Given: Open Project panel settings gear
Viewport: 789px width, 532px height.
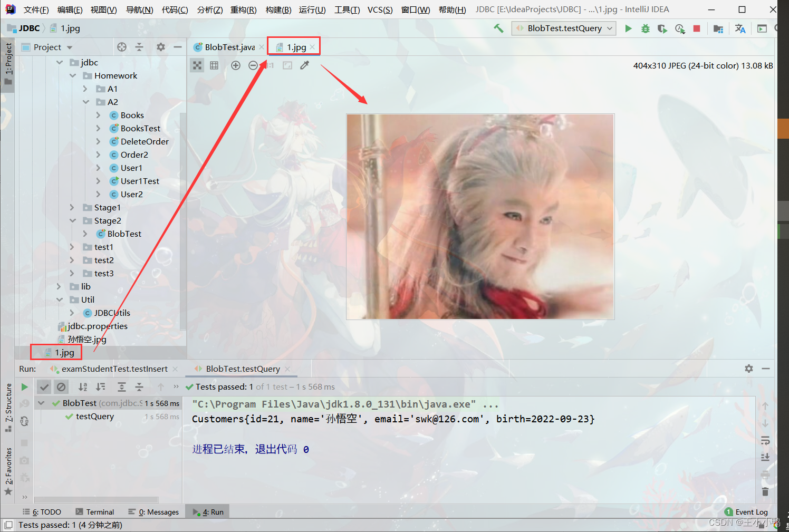Looking at the screenshot, I should (161, 47).
